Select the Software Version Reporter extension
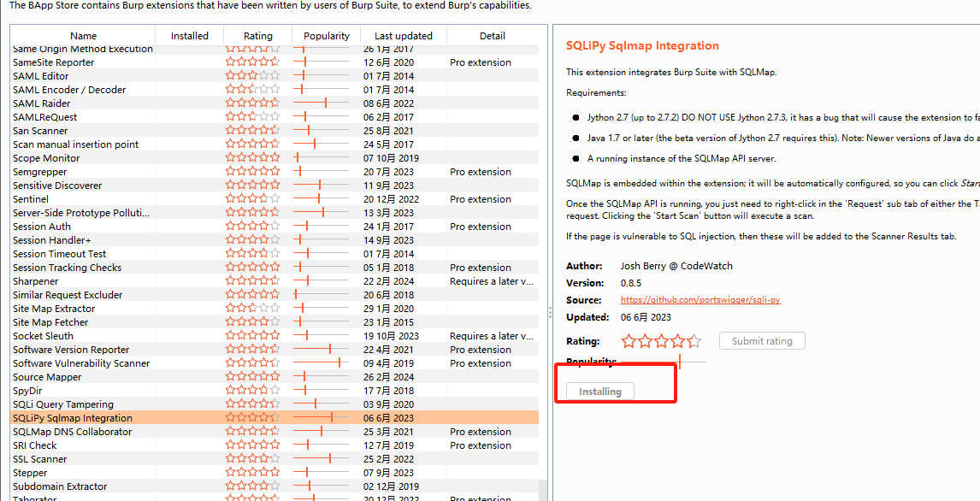The width and height of the screenshot is (980, 501). (275, 350)
